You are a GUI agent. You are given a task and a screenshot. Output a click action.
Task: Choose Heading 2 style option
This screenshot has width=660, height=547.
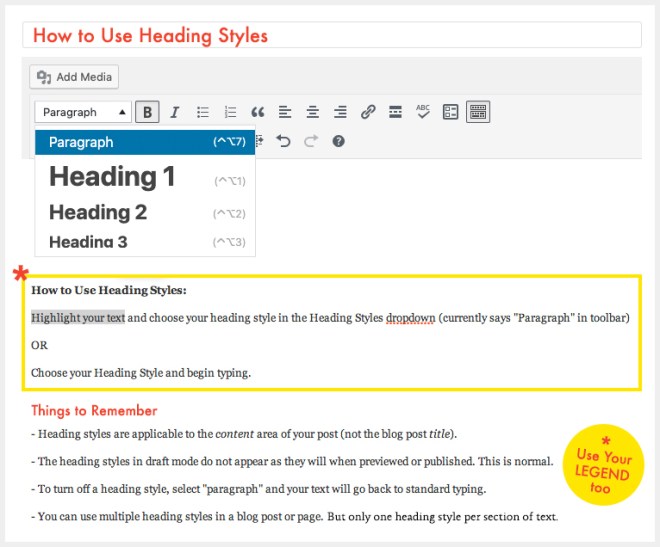click(98, 212)
